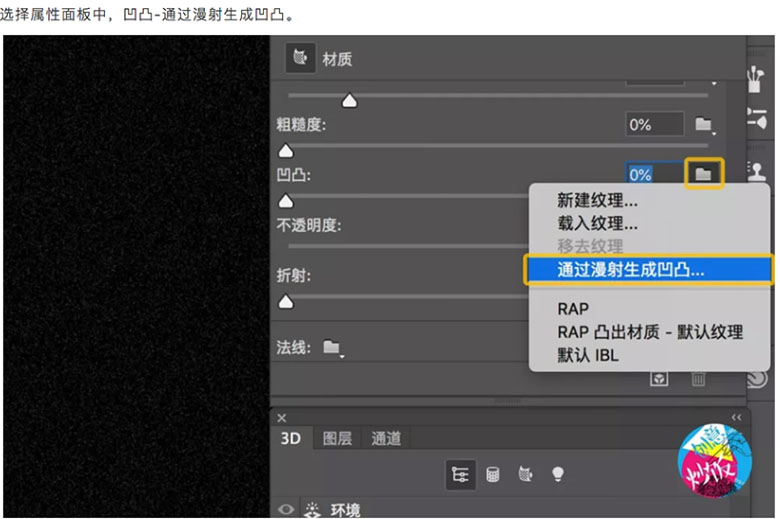The image size is (780, 519).
Task: Choose 载入纹理... from the menu
Action: point(650,223)
